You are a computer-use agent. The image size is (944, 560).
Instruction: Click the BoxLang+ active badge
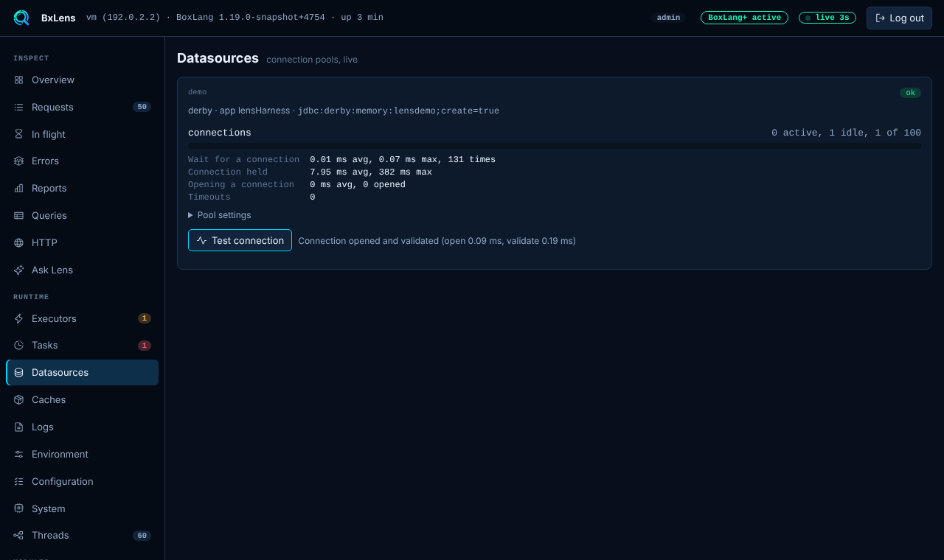tap(744, 18)
